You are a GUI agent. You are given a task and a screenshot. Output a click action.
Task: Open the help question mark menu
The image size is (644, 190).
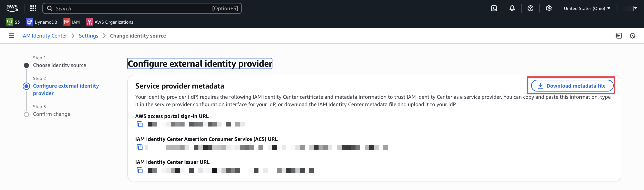[530, 8]
